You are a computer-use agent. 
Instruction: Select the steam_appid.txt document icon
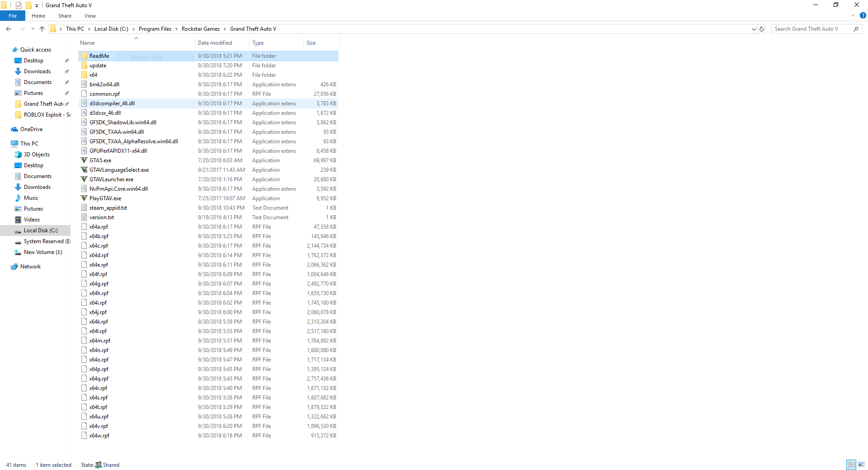tap(84, 208)
